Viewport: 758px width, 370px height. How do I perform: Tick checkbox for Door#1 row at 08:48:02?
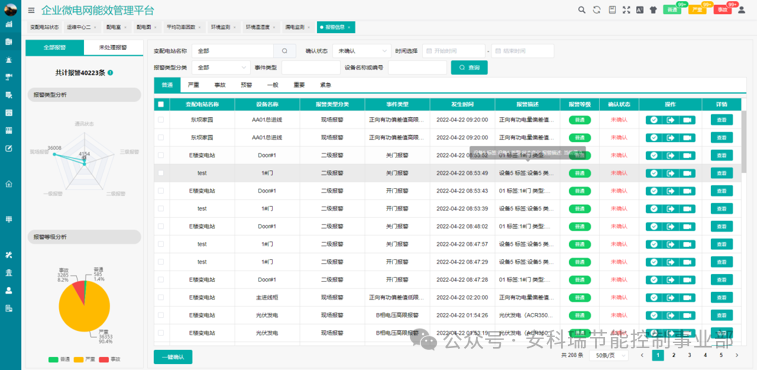(161, 226)
